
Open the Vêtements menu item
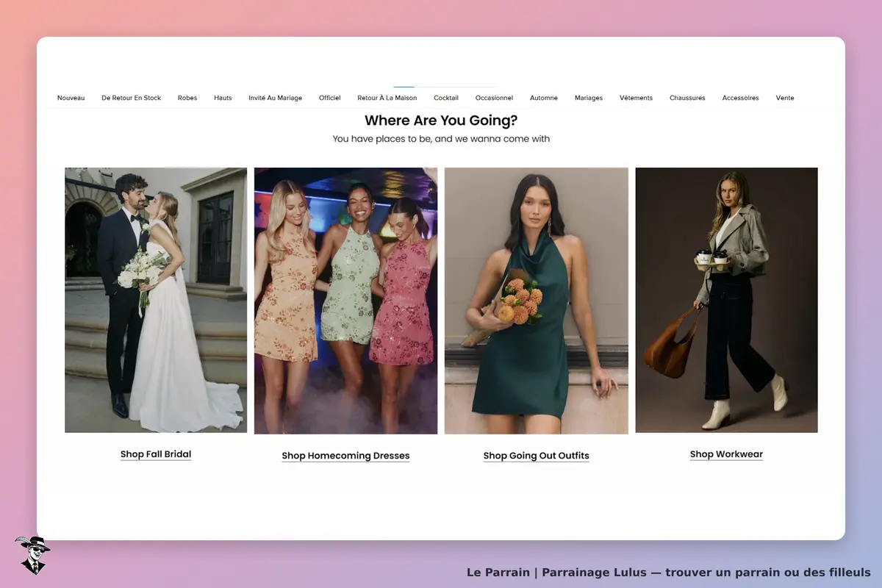(x=636, y=98)
